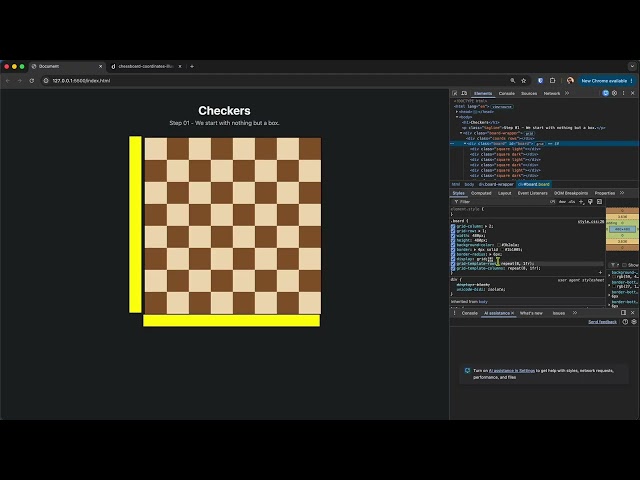The height and width of the screenshot is (480, 640).
Task: Open the AI assistance in Settings link
Action: [x=512, y=371]
